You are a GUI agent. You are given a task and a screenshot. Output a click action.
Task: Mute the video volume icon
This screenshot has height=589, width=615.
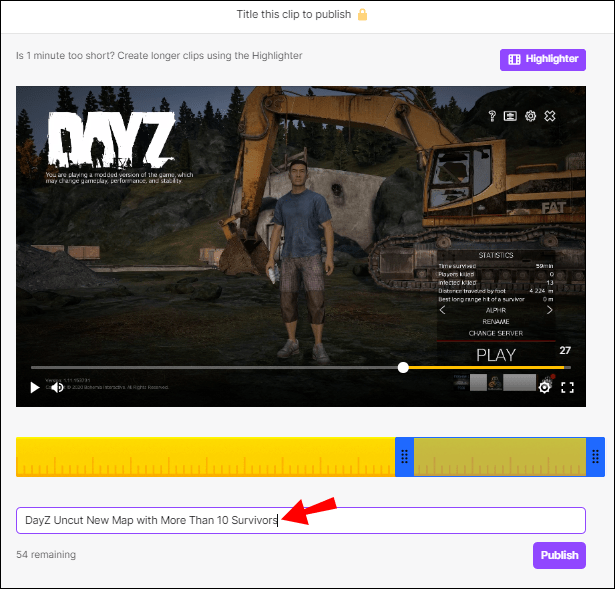point(58,387)
